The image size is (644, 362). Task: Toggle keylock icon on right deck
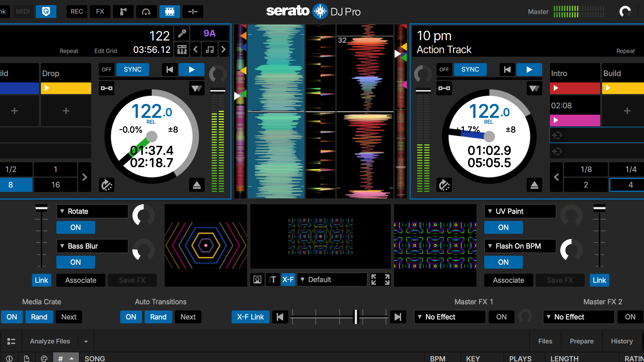444,88
